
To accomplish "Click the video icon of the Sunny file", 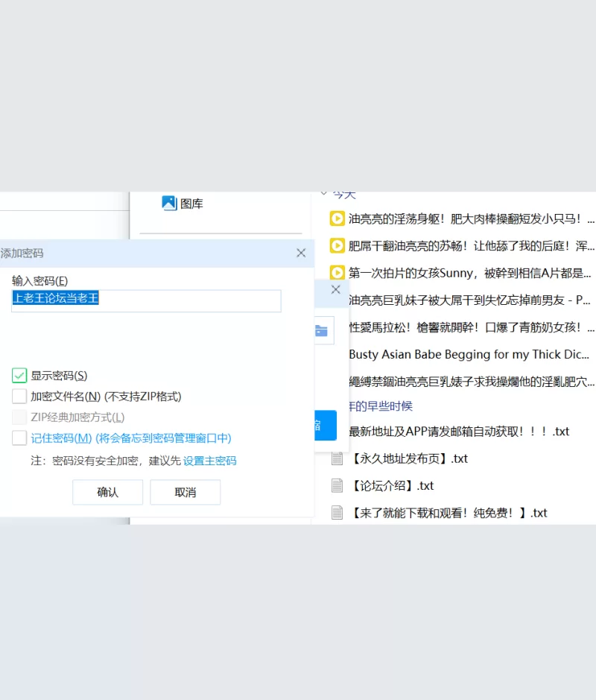I will click(x=337, y=272).
